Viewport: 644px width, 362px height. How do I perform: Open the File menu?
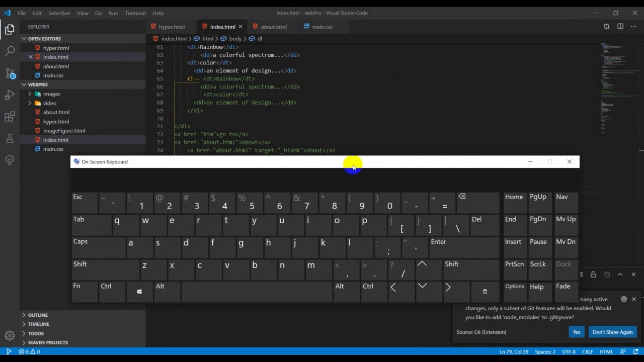(22, 13)
